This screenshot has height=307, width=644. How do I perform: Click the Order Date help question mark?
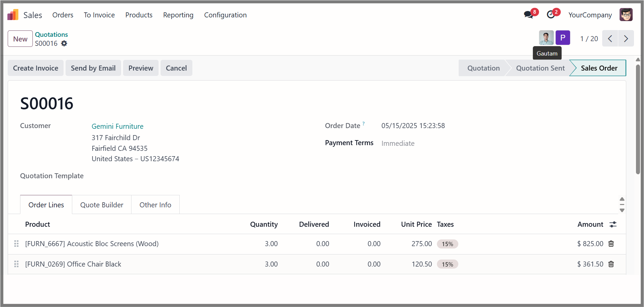coord(364,123)
